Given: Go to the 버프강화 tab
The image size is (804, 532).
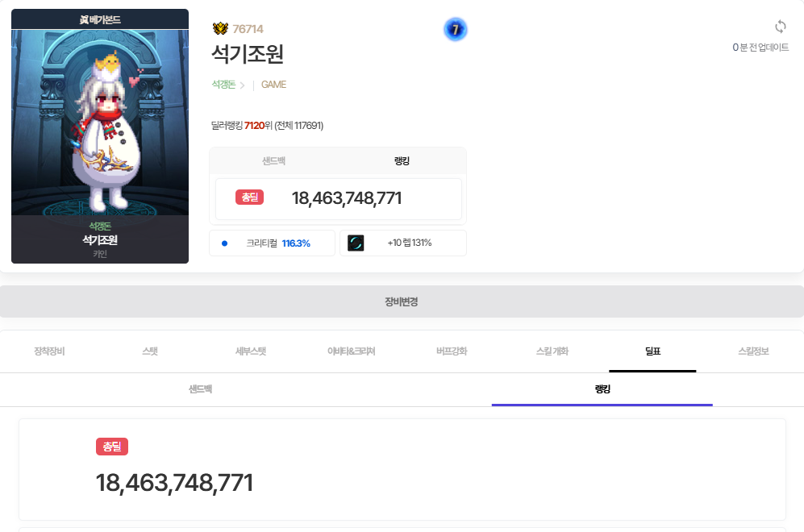Looking at the screenshot, I should 452,351.
